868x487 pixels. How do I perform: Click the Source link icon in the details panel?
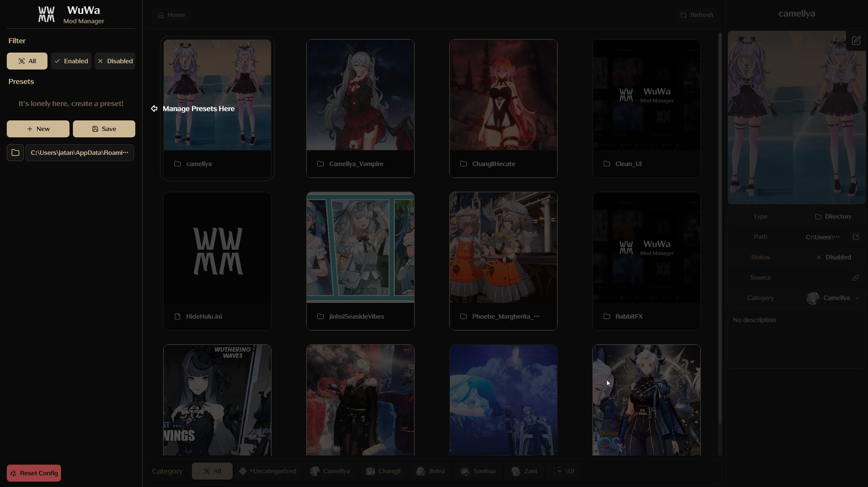(x=856, y=277)
